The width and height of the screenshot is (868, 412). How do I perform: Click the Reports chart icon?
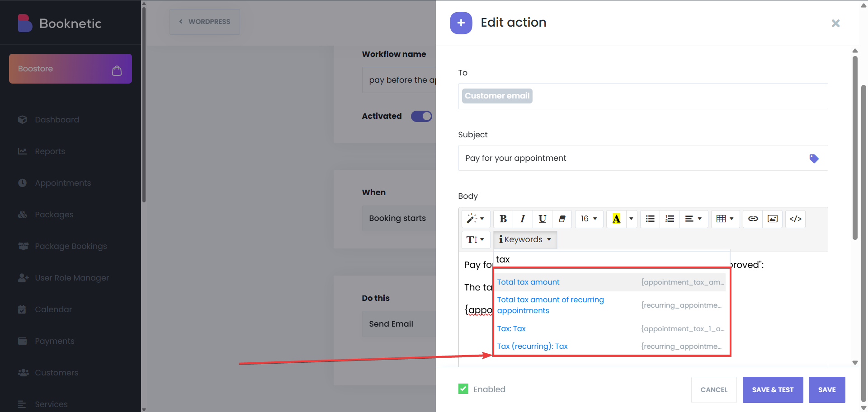point(23,151)
